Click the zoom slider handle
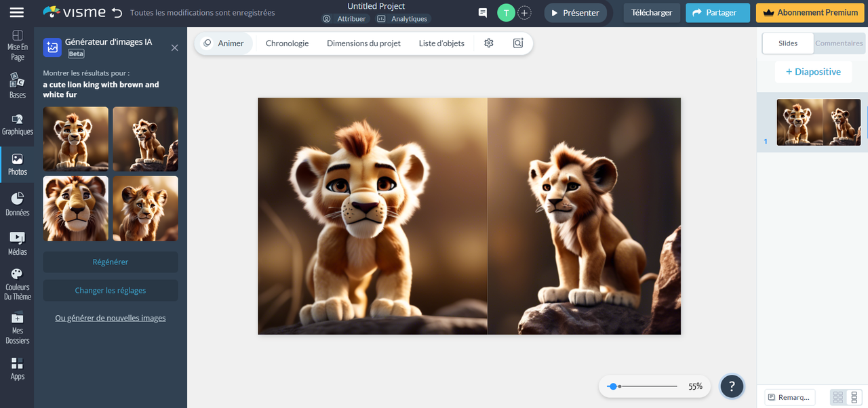868x408 pixels. (613, 386)
